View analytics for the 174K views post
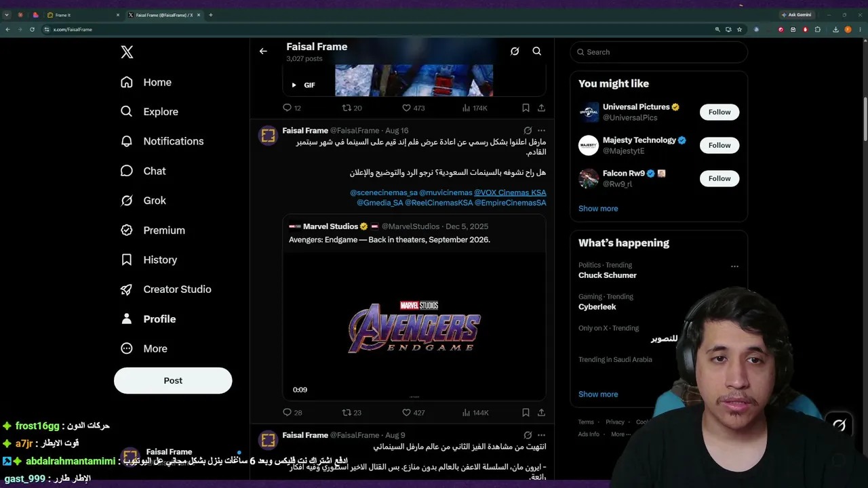The height and width of the screenshot is (488, 868). pyautogui.click(x=475, y=108)
